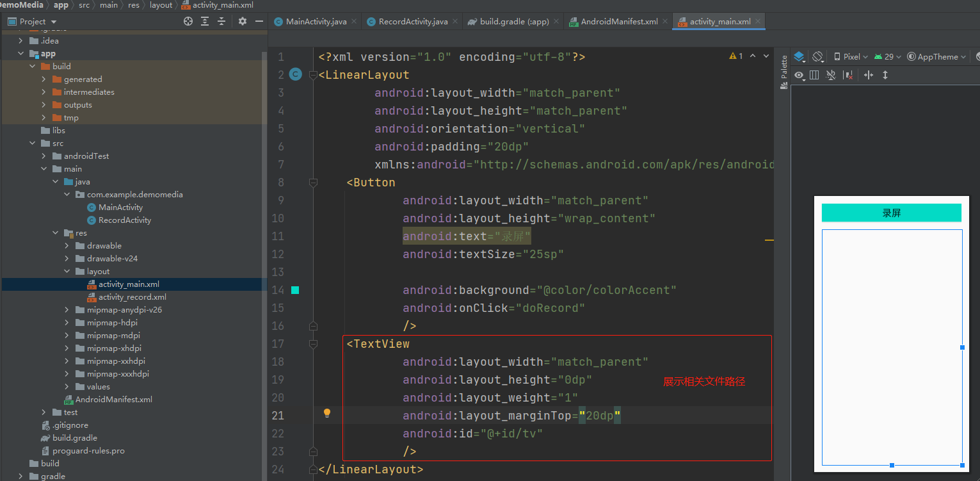This screenshot has height=481, width=980.
Task: Click the 录屏 button in layout preview
Action: [892, 213]
